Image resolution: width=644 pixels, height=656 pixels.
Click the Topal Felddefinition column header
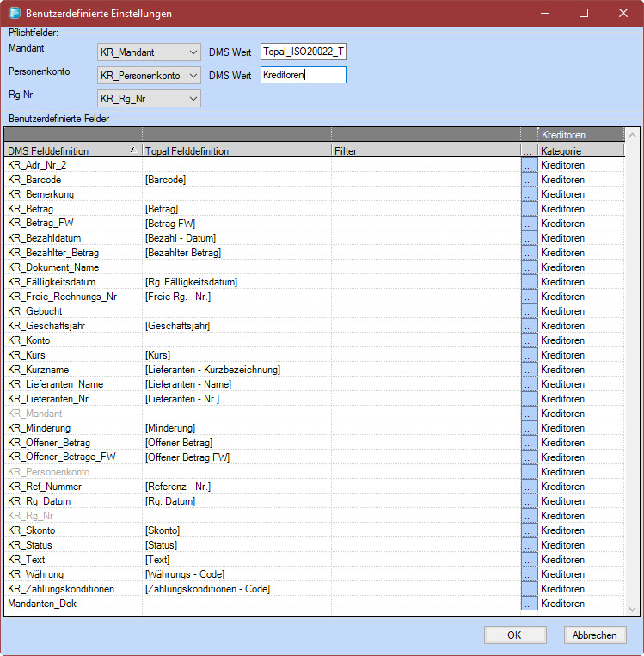pyautogui.click(x=236, y=150)
